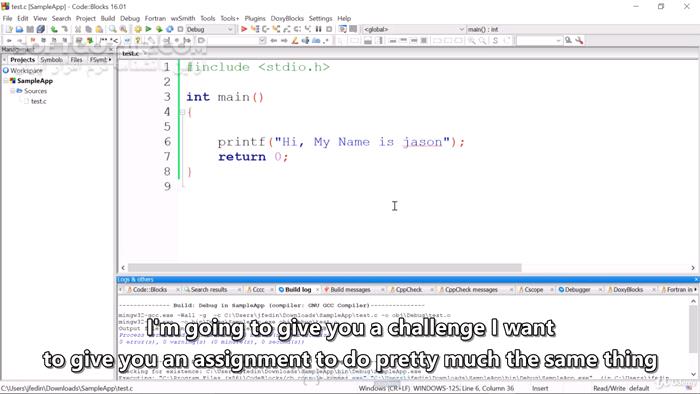
Task: Collapse the Sources folder node
Action: pyautogui.click(x=12, y=91)
